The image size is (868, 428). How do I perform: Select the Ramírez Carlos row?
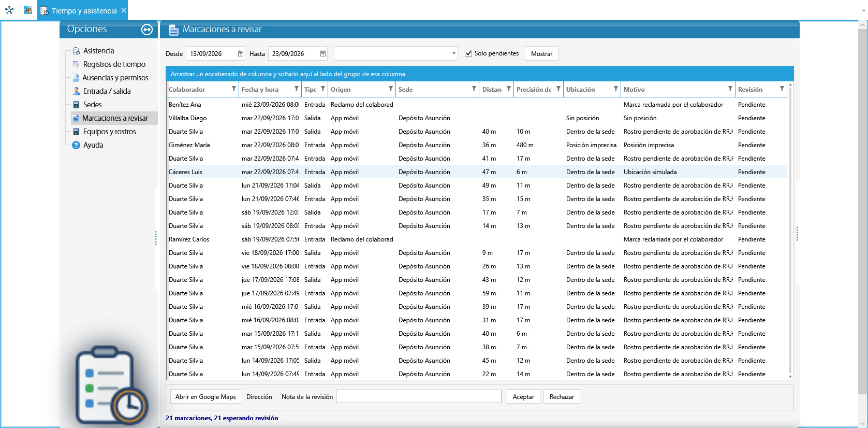click(x=477, y=239)
